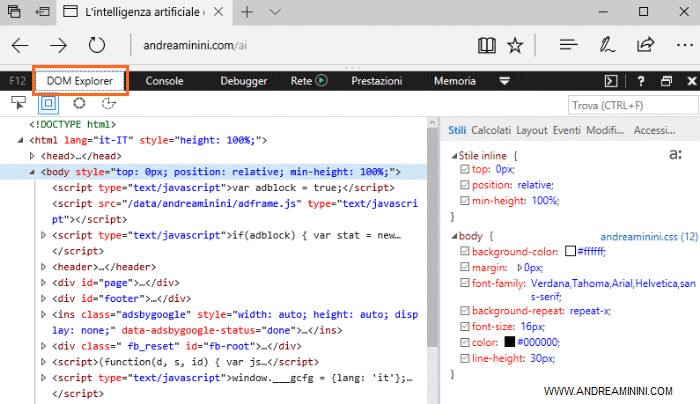Uncheck the background-color property checkbox

point(463,251)
